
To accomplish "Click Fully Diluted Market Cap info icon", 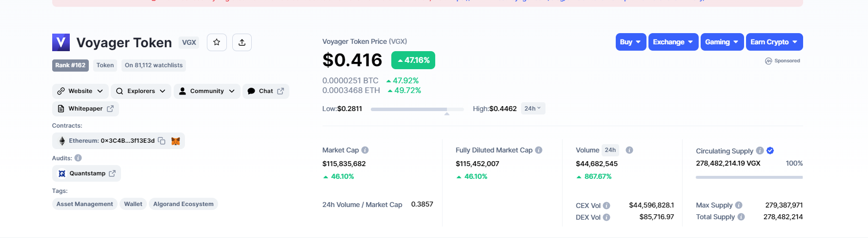I will (539, 150).
